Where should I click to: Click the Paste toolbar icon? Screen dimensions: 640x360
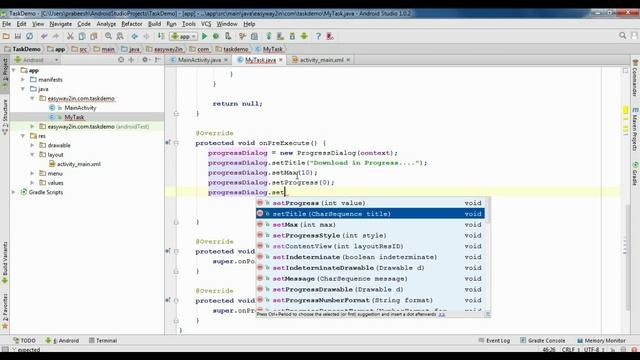point(94,36)
